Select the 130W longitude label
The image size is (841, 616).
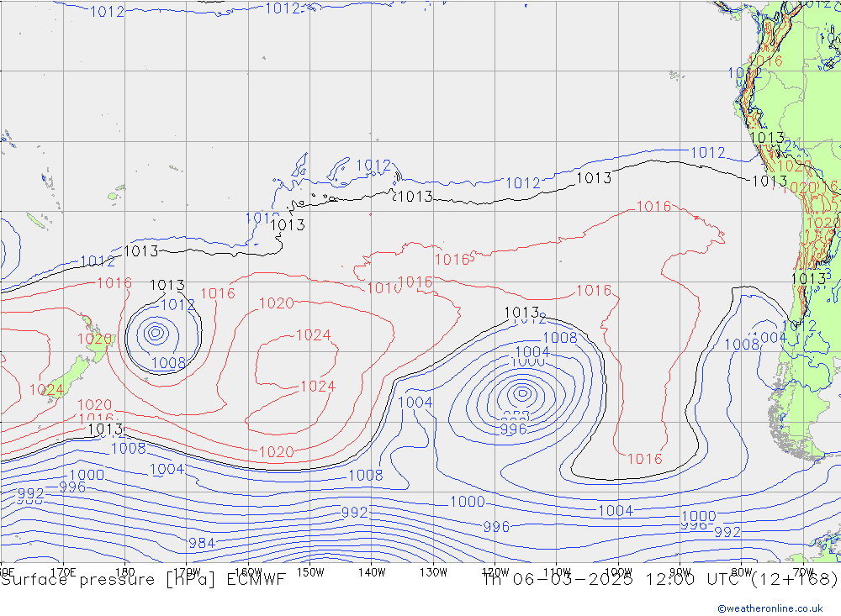pos(433,572)
